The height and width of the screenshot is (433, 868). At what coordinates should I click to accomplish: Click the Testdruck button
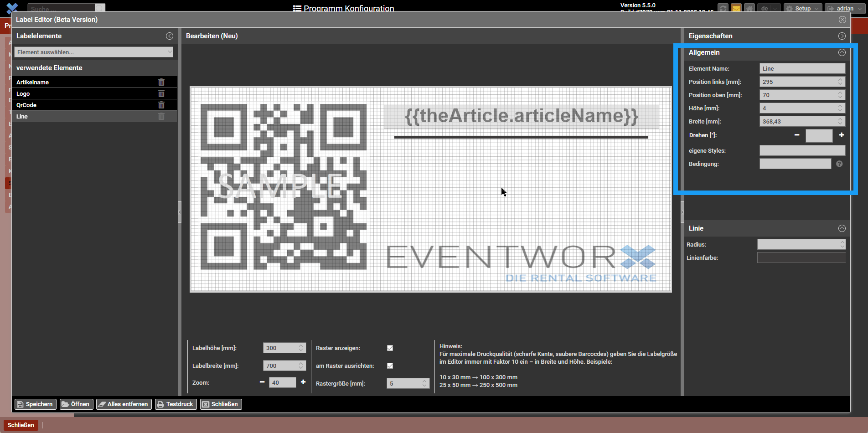(x=176, y=404)
